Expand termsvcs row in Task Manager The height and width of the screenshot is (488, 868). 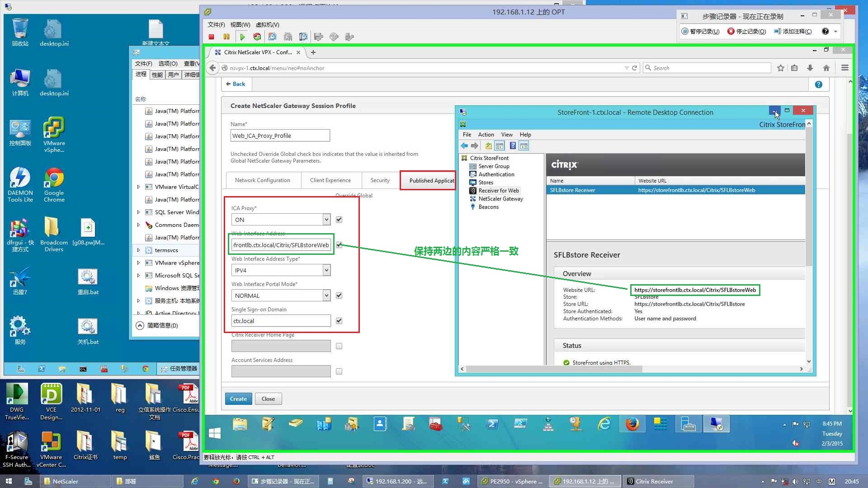(x=138, y=250)
